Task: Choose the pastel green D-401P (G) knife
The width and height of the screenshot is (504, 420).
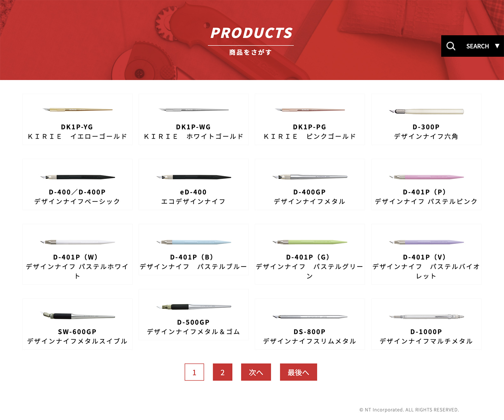Action: [310, 242]
